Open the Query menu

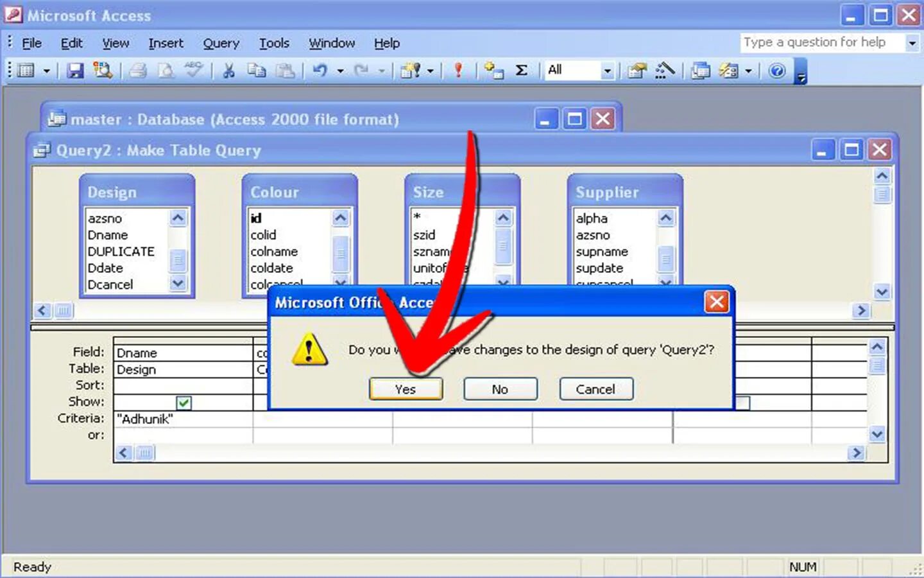tap(221, 43)
